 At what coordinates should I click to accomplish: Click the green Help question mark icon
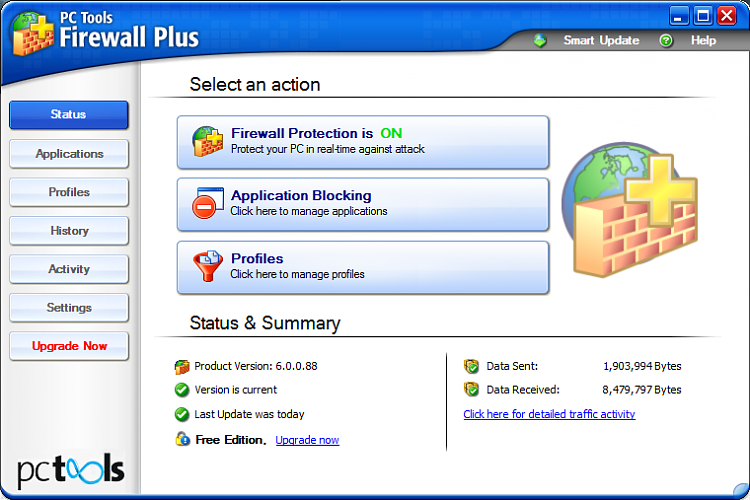pyautogui.click(x=666, y=41)
